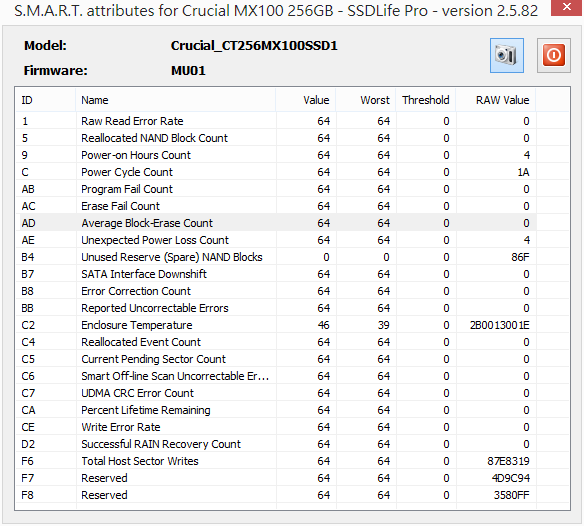This screenshot has height=526, width=584.
Task: Click the ID cell C2
Action: click(28, 325)
